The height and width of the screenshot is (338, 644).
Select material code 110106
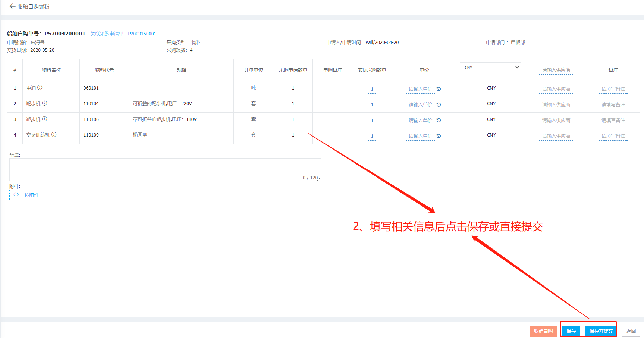click(x=91, y=119)
